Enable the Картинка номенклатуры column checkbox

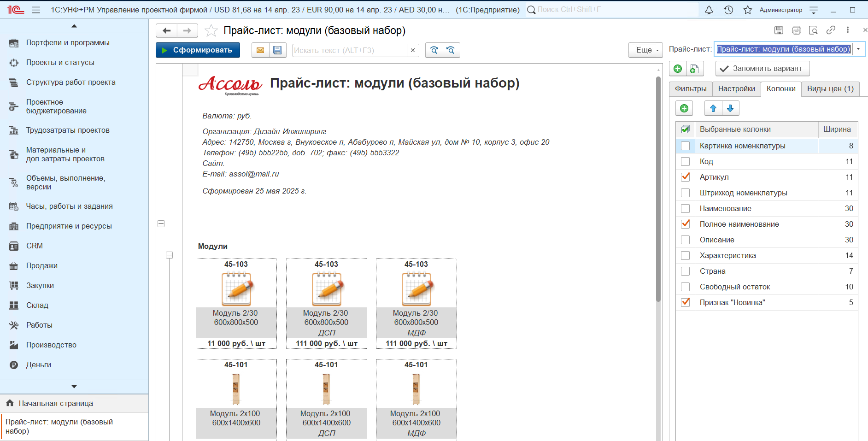686,146
